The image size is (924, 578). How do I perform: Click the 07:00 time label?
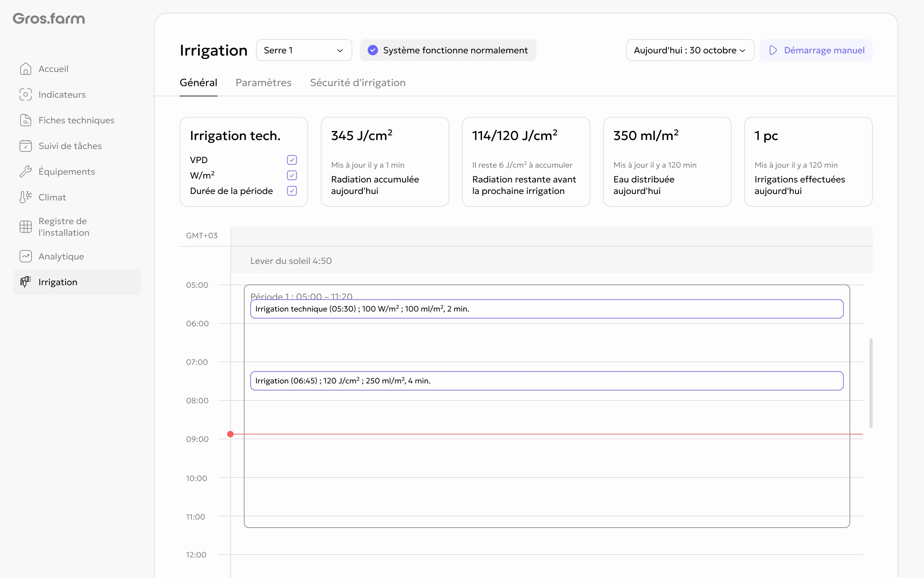pyautogui.click(x=197, y=362)
